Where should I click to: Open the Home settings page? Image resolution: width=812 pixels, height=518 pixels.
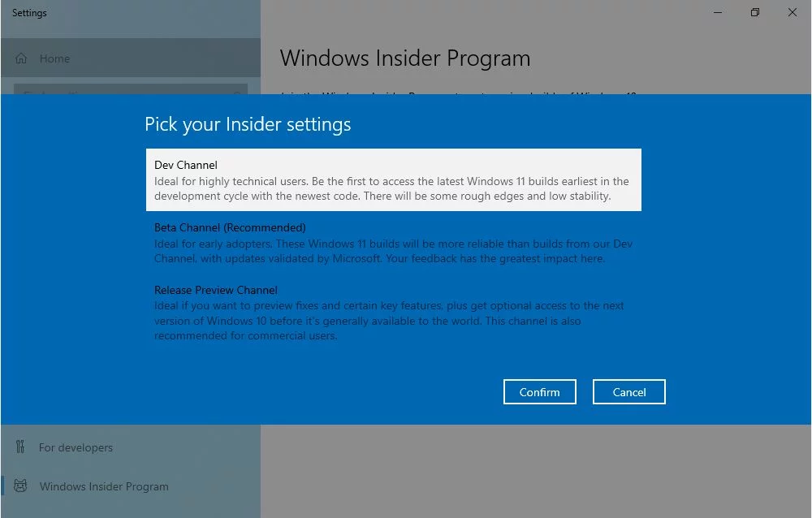click(131, 58)
